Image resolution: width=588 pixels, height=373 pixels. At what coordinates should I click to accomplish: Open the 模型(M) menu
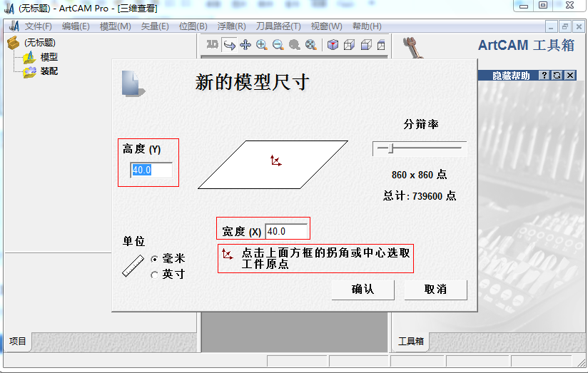tap(116, 26)
